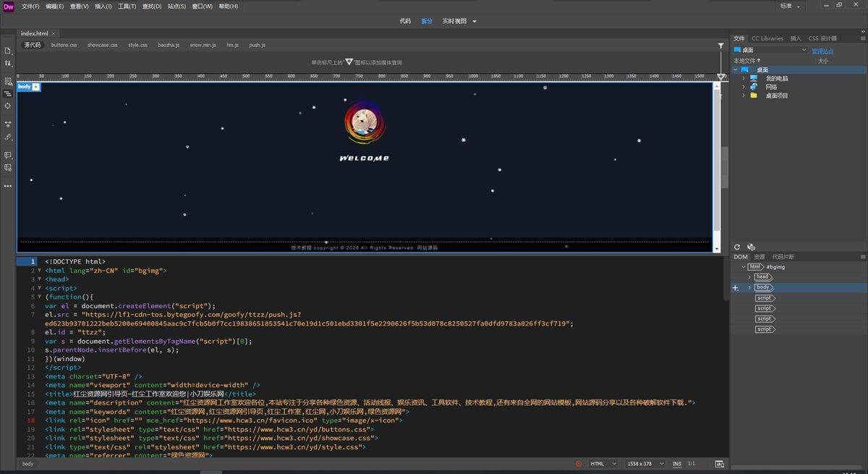Switch to the CSS 设计器 tab

point(822,38)
